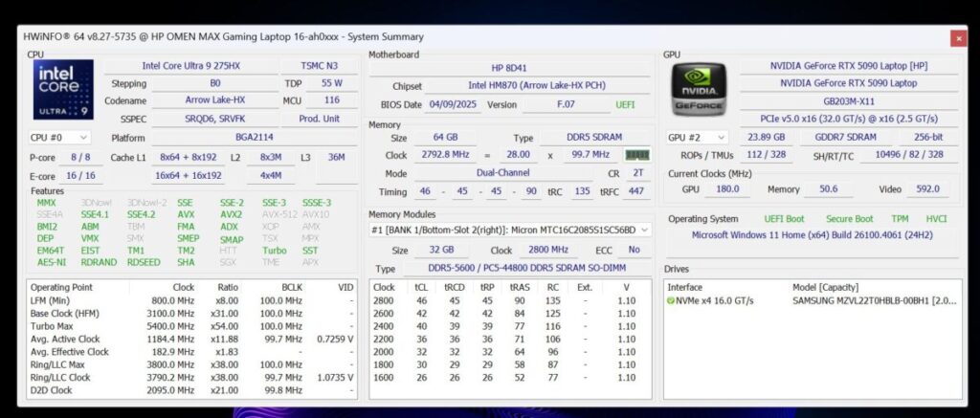Click the GDDR7 SDRAM field
Image resolution: width=980 pixels, height=418 pixels.
coord(846,137)
